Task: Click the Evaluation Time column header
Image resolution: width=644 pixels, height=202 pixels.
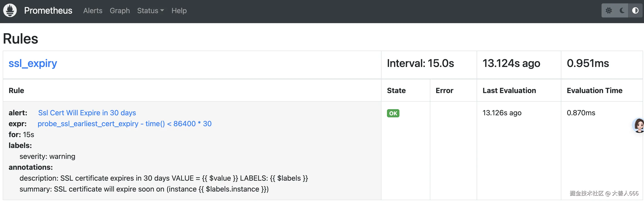Action: (594, 91)
